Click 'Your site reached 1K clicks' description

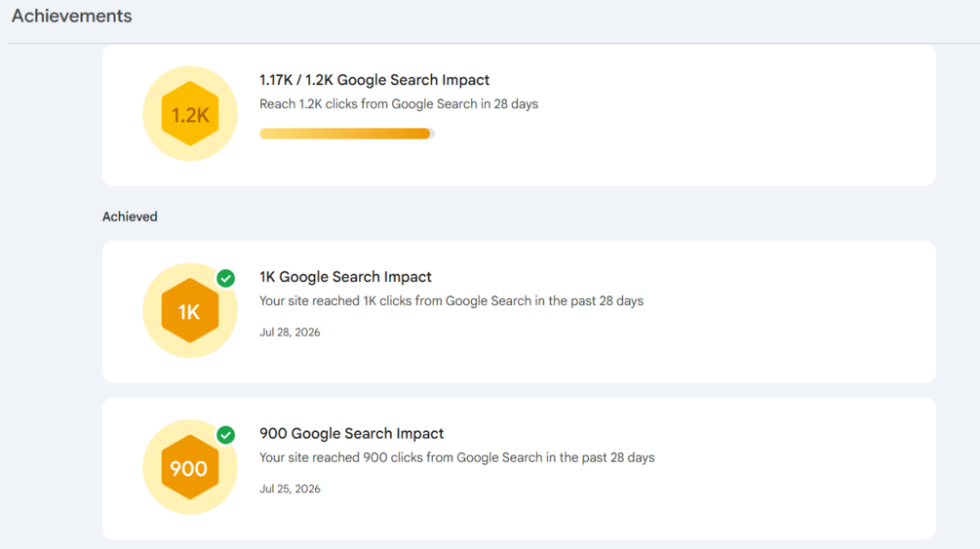[451, 300]
